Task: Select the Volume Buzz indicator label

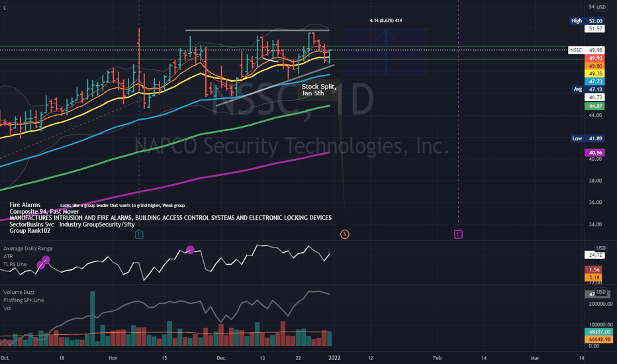Action: coord(19,292)
